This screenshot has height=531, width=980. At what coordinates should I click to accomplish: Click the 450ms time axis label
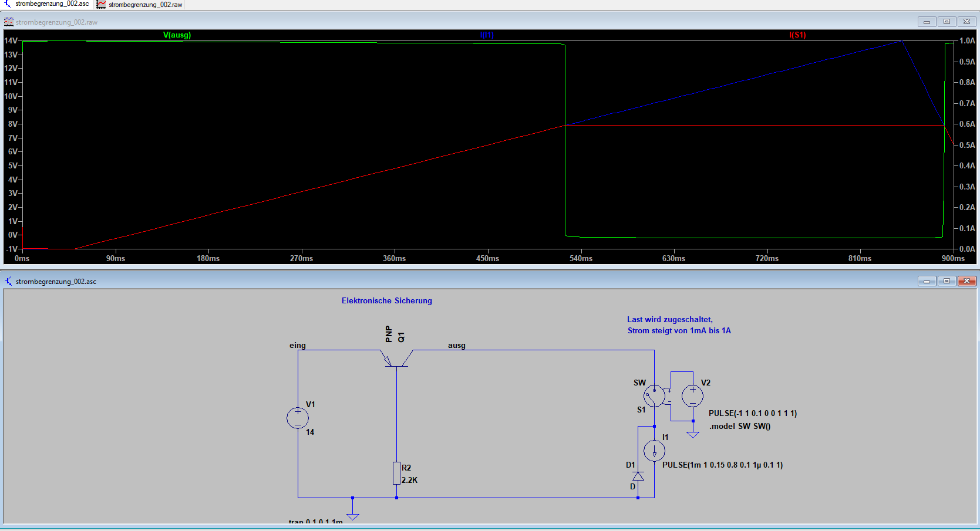pyautogui.click(x=487, y=259)
